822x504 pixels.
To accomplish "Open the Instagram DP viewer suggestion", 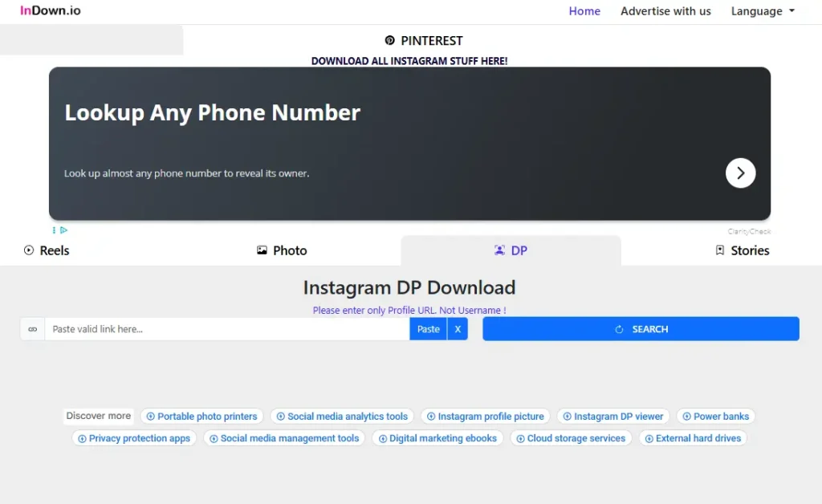I will click(x=613, y=417).
